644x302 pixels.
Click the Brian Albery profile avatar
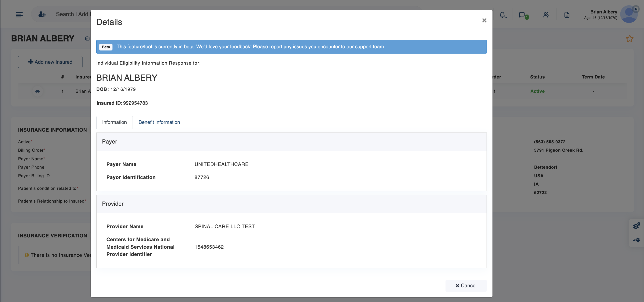629,15
